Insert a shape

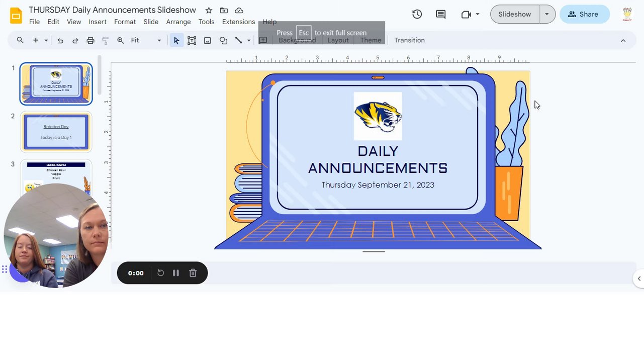(223, 40)
